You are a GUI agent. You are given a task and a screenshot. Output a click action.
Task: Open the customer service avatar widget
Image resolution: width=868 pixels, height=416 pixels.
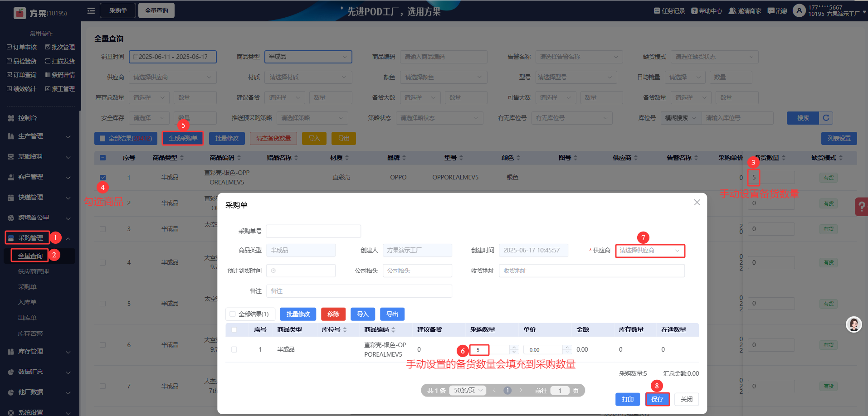854,324
